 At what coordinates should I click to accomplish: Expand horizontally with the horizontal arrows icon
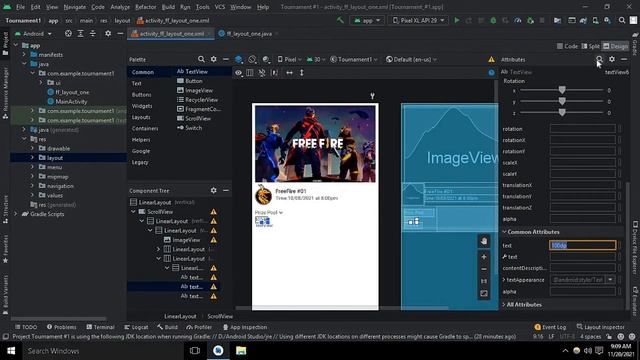[289, 73]
